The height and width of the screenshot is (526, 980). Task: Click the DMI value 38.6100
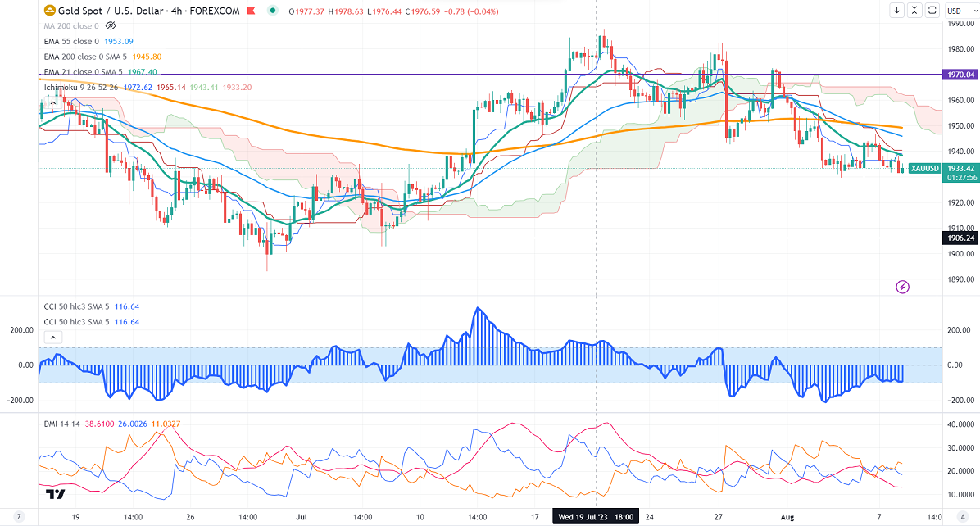click(x=99, y=424)
